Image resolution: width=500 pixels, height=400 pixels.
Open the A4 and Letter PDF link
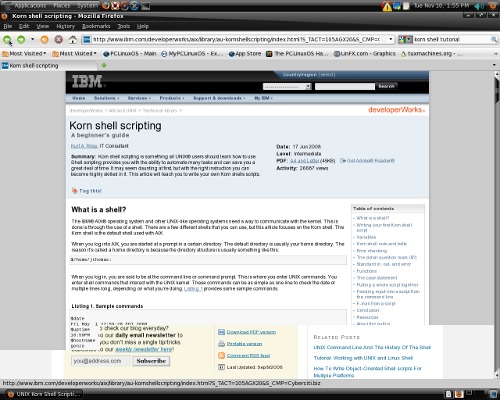pyautogui.click(x=304, y=161)
